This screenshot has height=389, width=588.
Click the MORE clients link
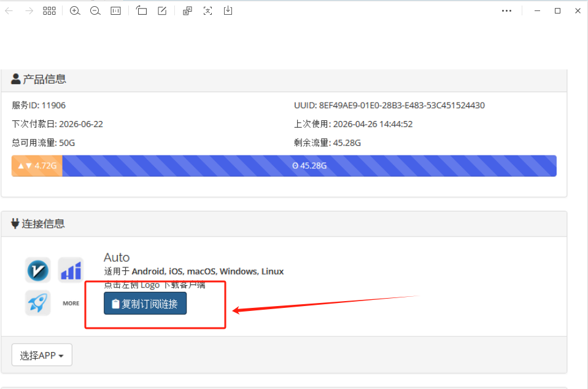[71, 303]
